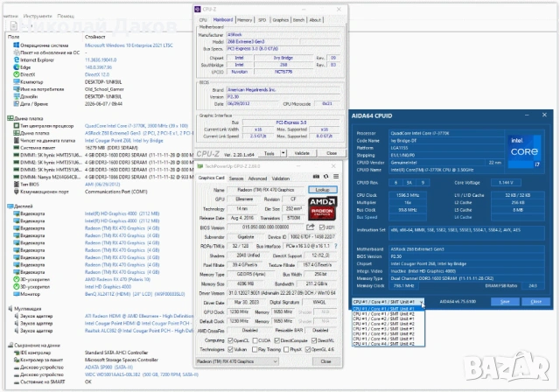Click the Validate button in CPU-Z
Screen dimensions: 560x392
tap(302, 153)
